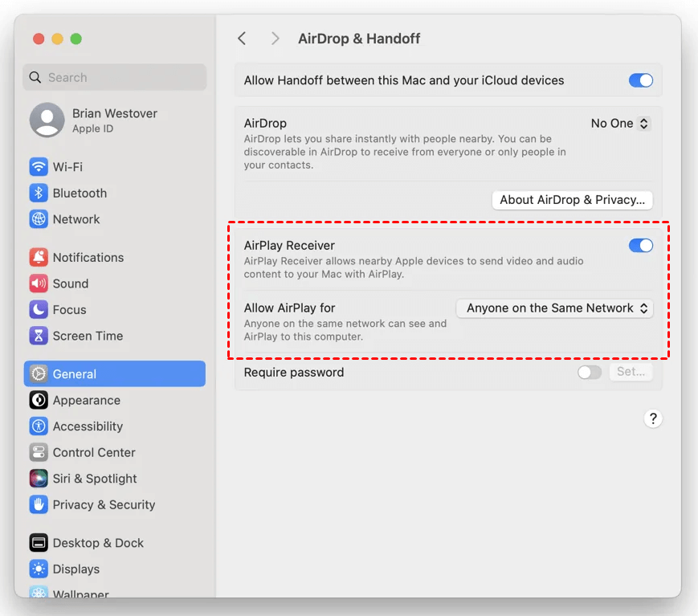Click the Sound speaker icon
698x616 pixels.
(x=39, y=284)
